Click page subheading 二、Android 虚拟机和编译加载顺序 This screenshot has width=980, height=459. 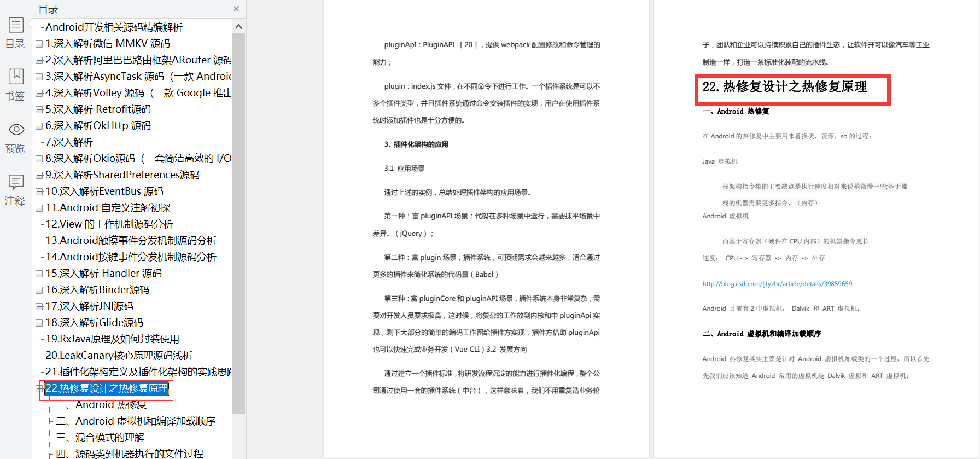tap(761, 334)
